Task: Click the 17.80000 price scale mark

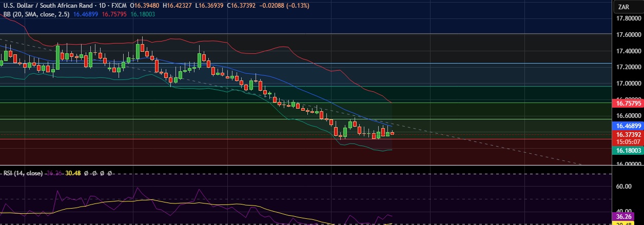Action: [x=629, y=18]
